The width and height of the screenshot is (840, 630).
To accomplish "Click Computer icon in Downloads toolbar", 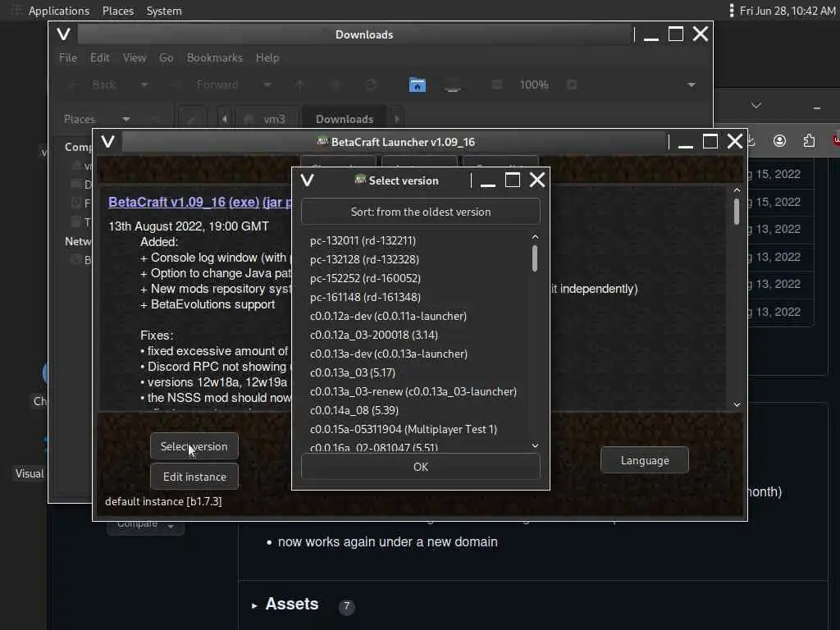I will pyautogui.click(x=453, y=84).
